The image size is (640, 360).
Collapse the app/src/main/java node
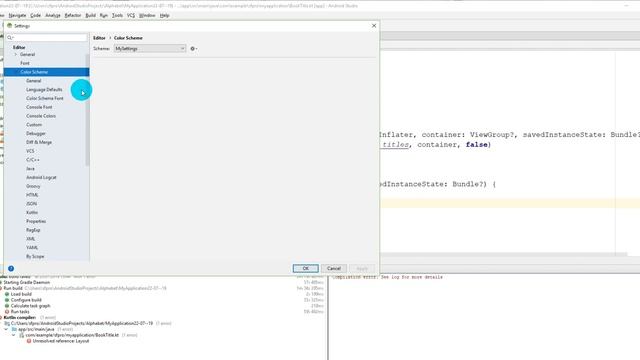click(6, 329)
